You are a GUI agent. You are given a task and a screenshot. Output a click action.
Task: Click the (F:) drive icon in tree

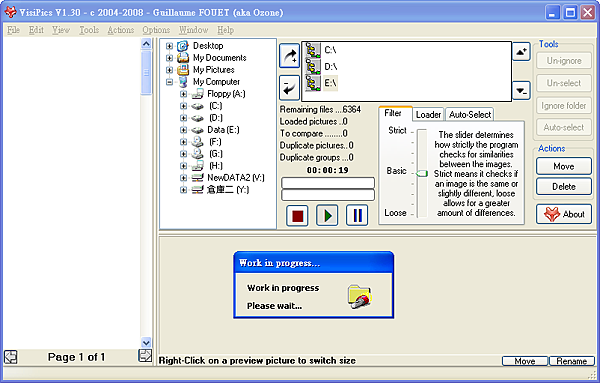coord(197,142)
